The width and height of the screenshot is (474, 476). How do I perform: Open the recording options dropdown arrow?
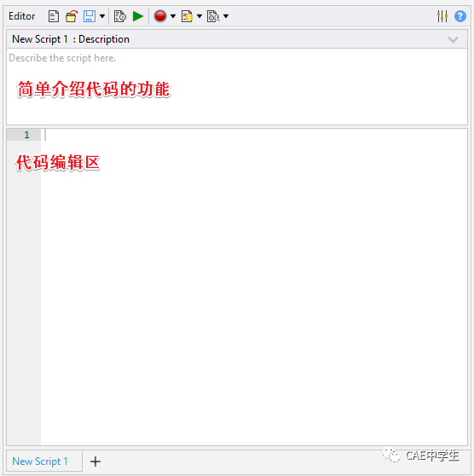pyautogui.click(x=173, y=16)
